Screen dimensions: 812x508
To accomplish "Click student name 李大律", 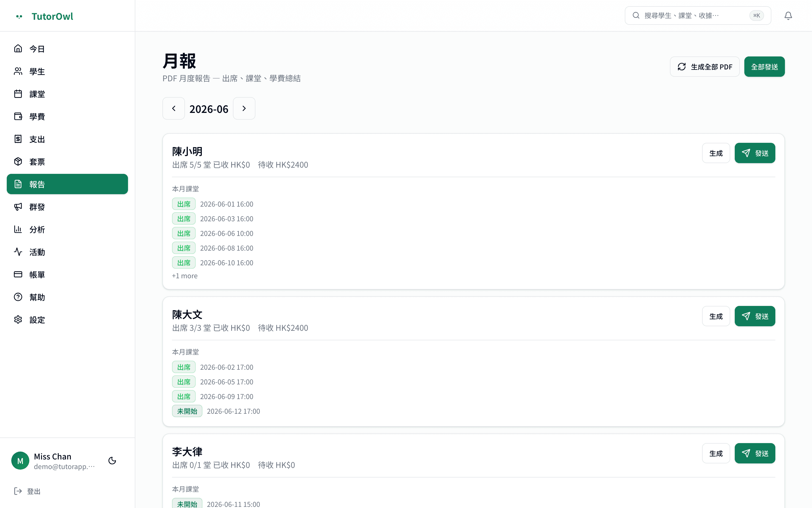I will pyautogui.click(x=187, y=452).
